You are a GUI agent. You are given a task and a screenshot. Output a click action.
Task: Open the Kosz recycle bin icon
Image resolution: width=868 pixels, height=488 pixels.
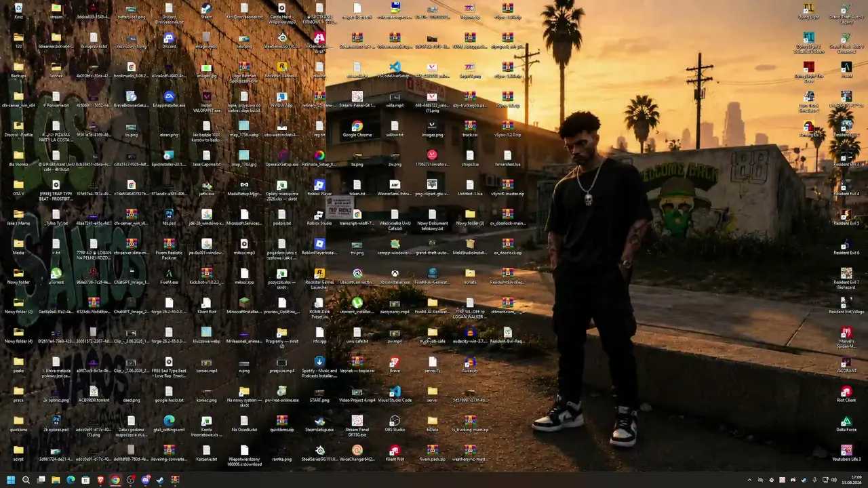[18, 11]
